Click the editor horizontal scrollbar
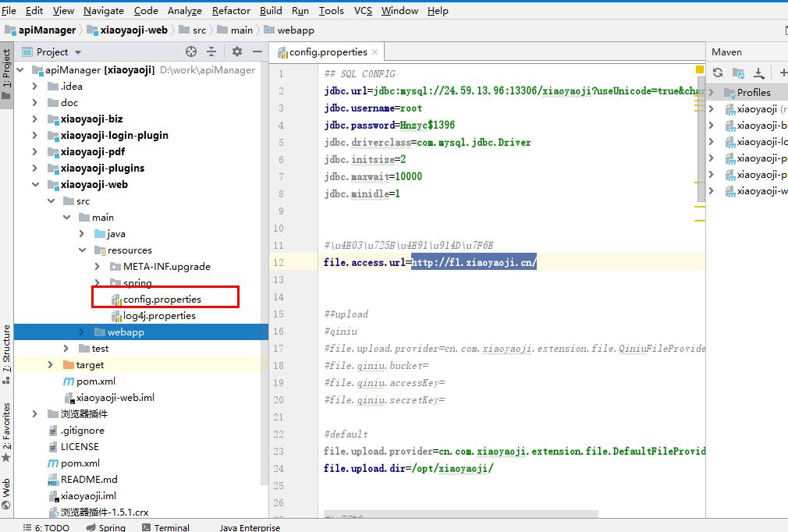Viewport: 788px width, 532px height. [461, 514]
